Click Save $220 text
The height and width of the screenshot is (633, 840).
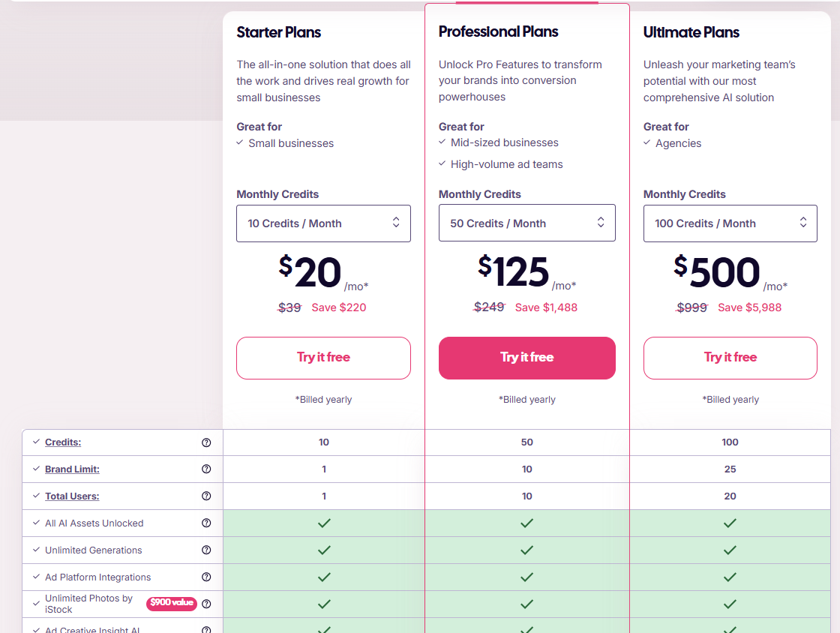[339, 307]
